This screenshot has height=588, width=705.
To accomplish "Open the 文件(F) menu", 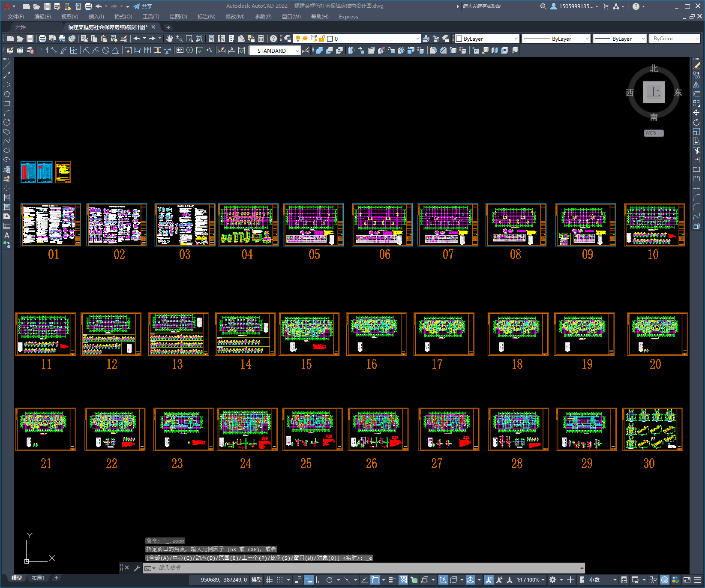I will [16, 17].
